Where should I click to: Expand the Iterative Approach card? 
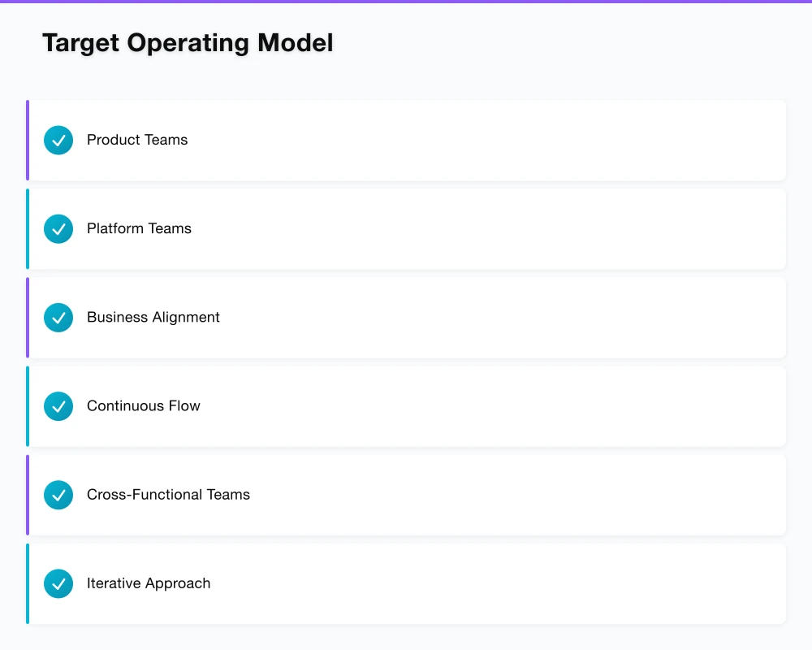tap(406, 583)
